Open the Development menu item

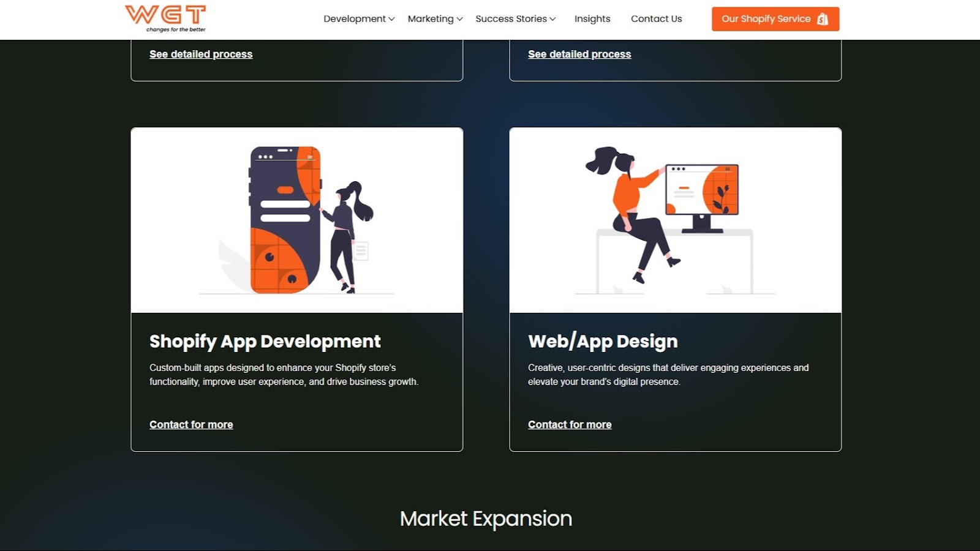(355, 19)
